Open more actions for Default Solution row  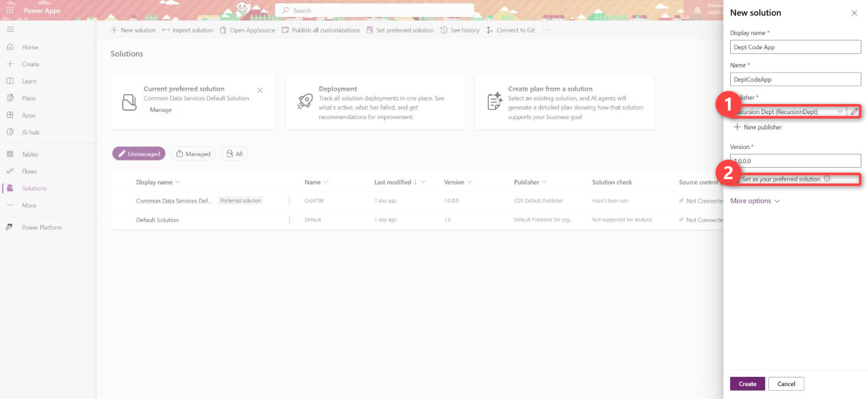click(x=289, y=220)
